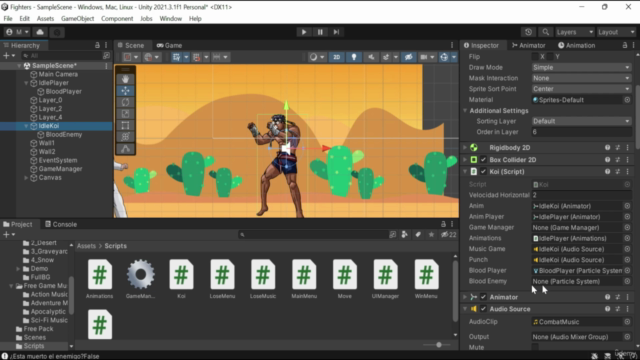Open the Window menu
Screen dimensions: 640x360
coord(171,18)
